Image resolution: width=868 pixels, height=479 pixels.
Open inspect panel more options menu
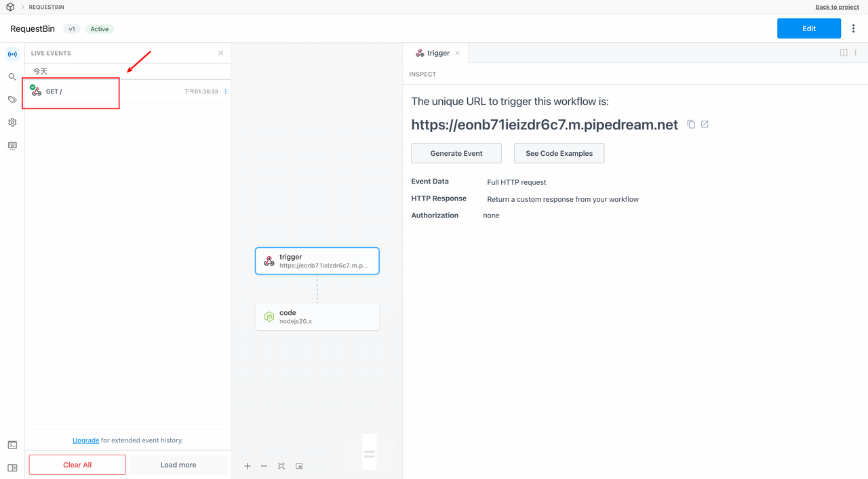(x=856, y=53)
